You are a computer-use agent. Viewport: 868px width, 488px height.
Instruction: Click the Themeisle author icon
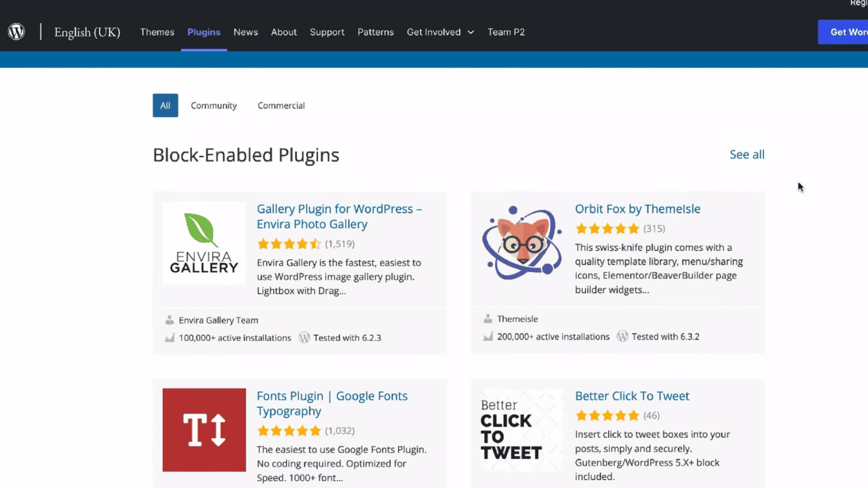coord(488,319)
